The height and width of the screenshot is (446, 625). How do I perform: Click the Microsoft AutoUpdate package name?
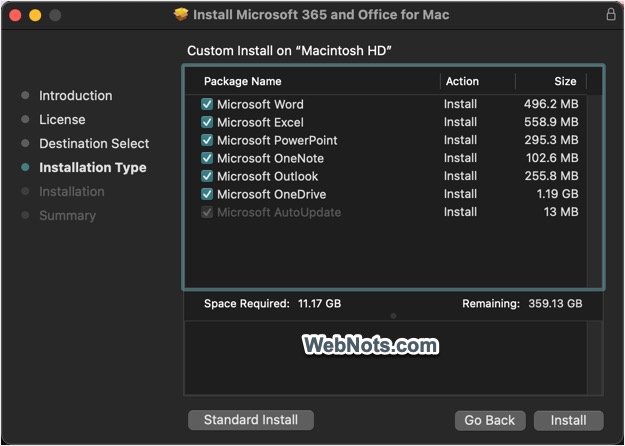click(x=279, y=212)
